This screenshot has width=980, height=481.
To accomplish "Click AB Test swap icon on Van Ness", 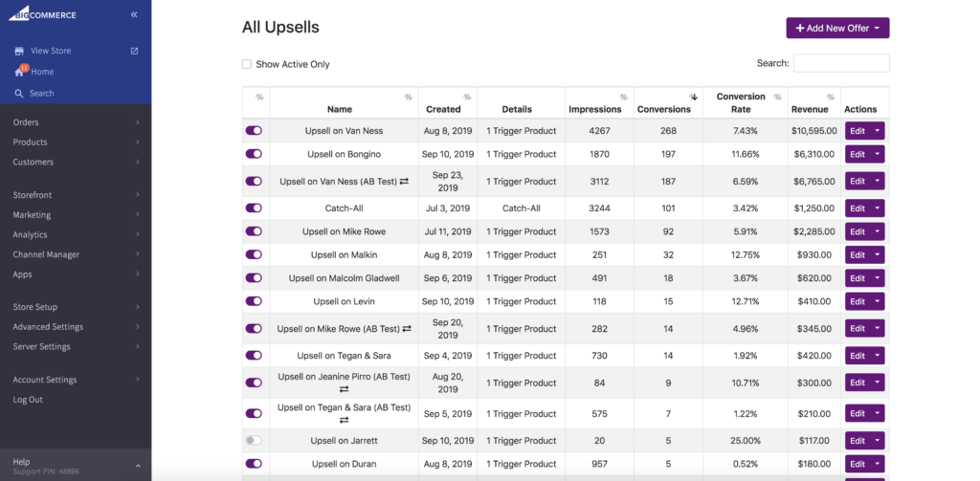I will point(405,181).
